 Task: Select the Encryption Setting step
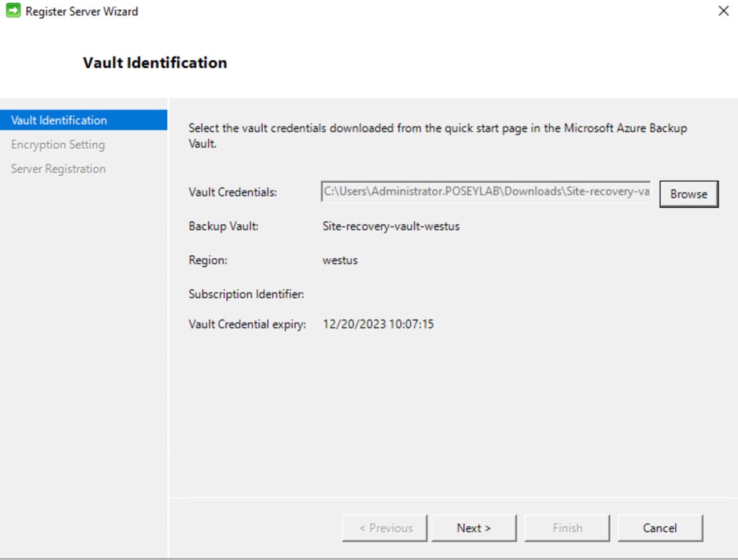click(57, 144)
